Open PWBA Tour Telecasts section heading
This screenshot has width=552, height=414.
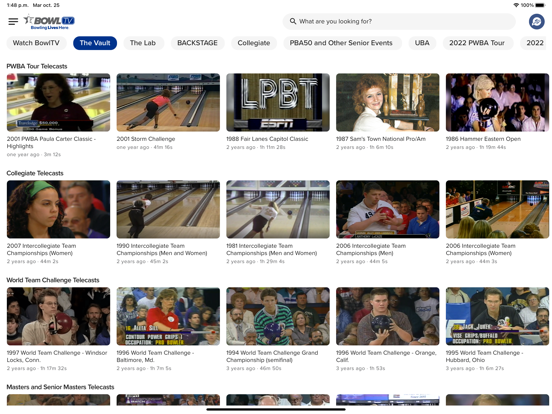(37, 66)
